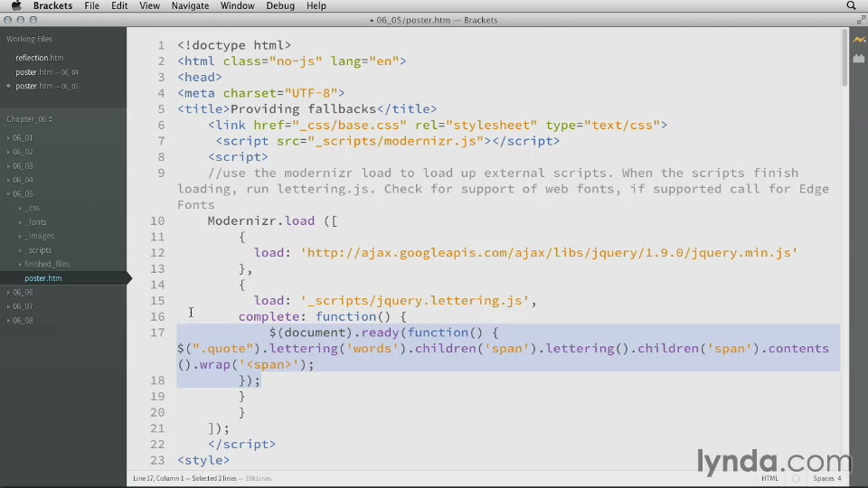Select poster.htm in the file tree
868x488 pixels.
[43, 278]
